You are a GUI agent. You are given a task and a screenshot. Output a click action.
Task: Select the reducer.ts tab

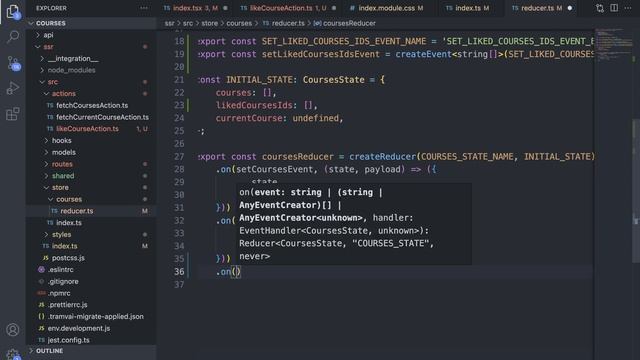click(x=541, y=8)
